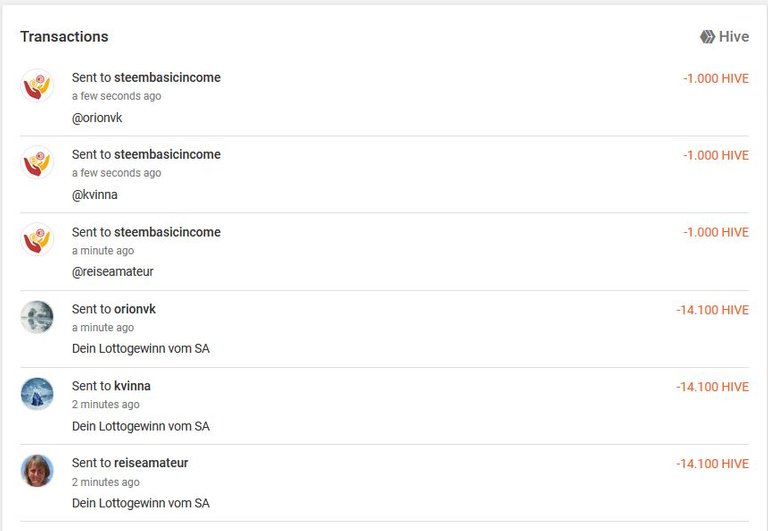The image size is (768, 531).
Task: Click kvinna's profile avatar
Action: click(37, 393)
